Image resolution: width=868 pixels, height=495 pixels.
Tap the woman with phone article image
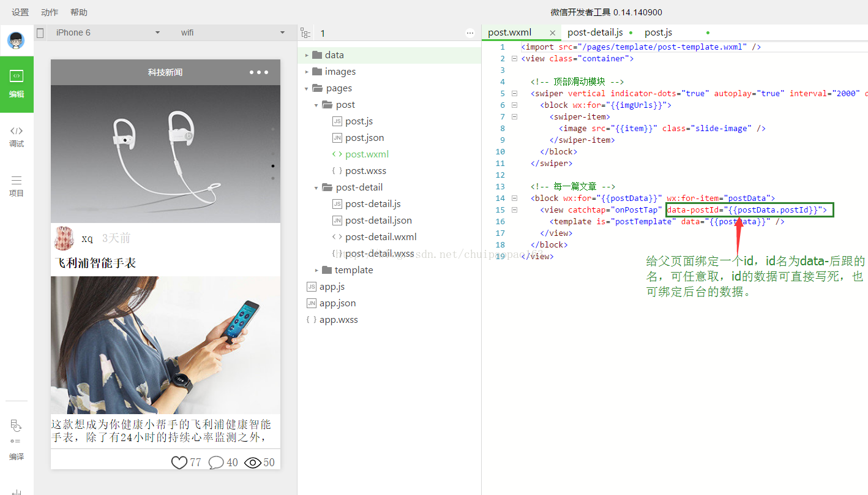[x=165, y=345]
